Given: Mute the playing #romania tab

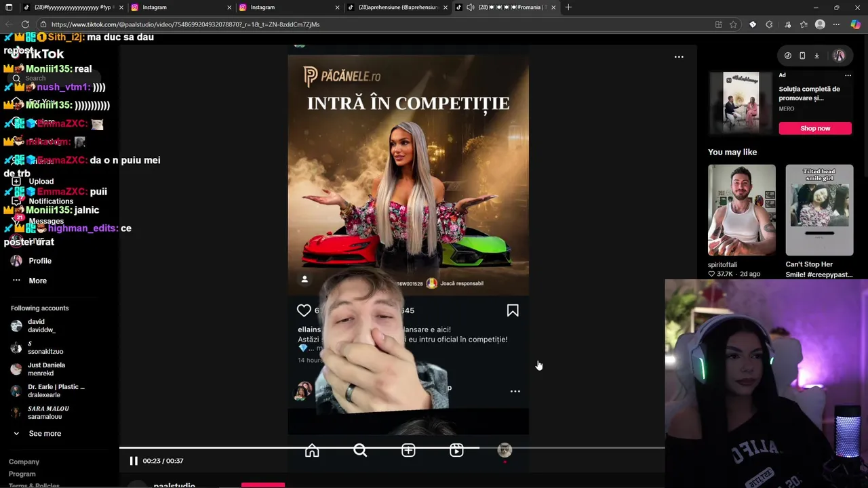Looking at the screenshot, I should pyautogui.click(x=471, y=7).
